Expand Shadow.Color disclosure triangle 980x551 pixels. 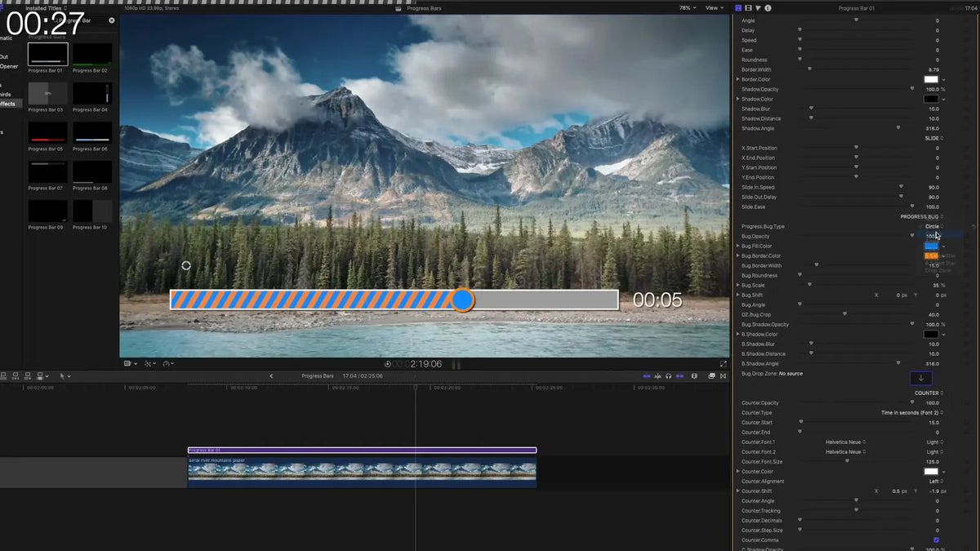[x=738, y=99]
